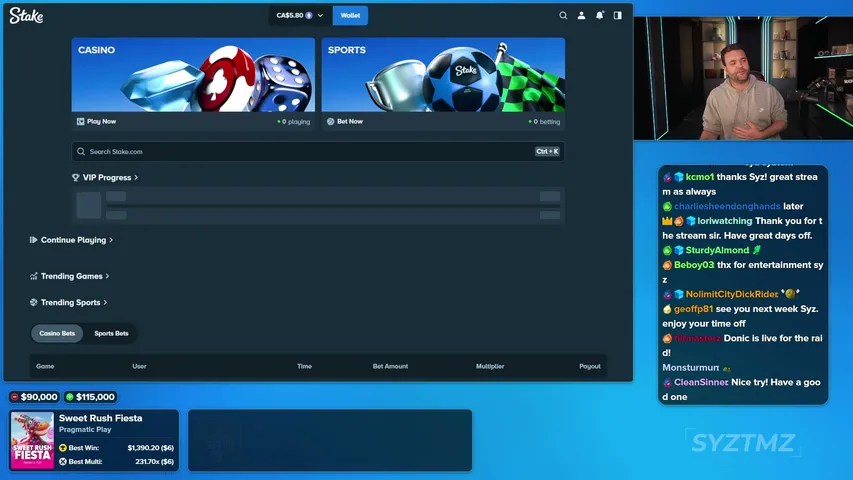This screenshot has width=853, height=480.
Task: Expand Trending Sports chevron
Action: pos(105,303)
